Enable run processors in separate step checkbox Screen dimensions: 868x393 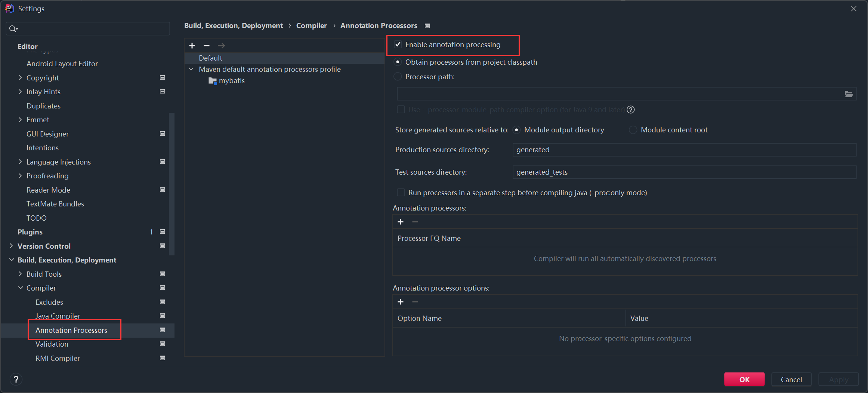point(401,193)
